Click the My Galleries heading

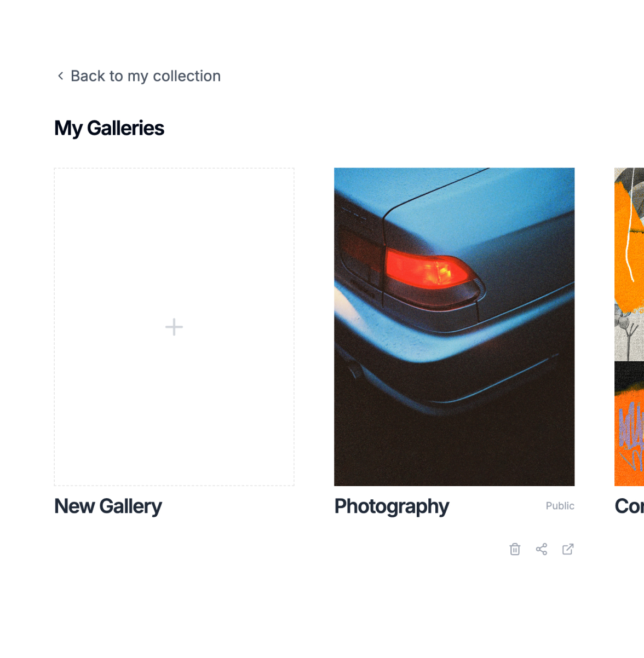109,128
